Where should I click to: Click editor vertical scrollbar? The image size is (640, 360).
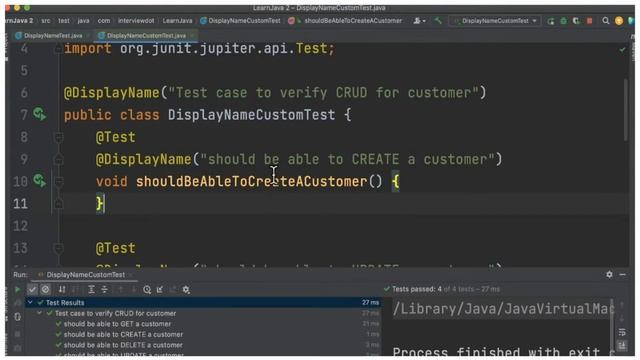coord(626,110)
